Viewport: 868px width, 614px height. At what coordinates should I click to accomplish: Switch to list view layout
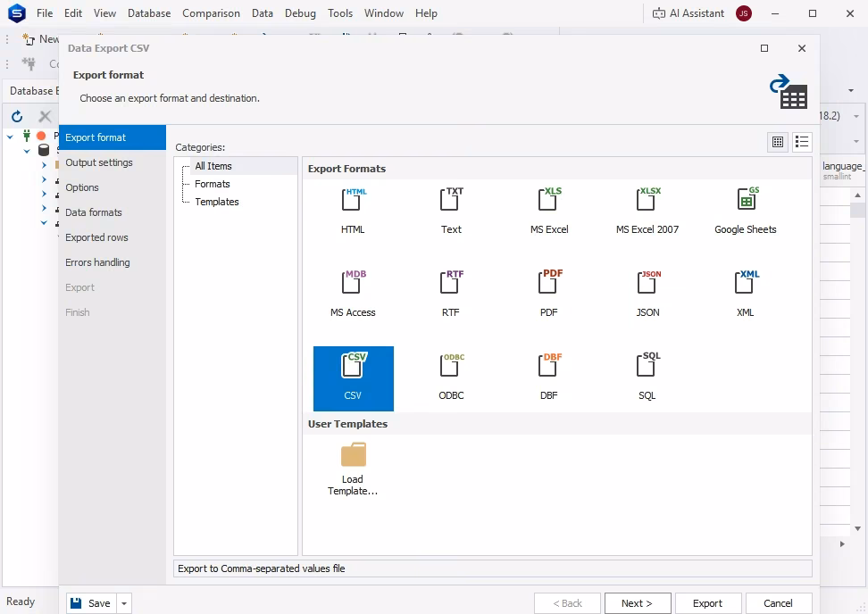802,142
